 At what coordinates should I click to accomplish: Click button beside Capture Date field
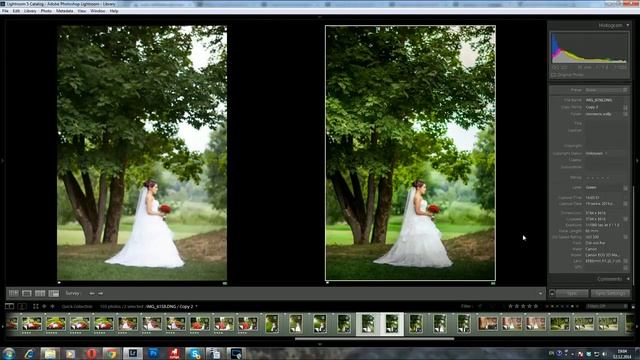625,203
